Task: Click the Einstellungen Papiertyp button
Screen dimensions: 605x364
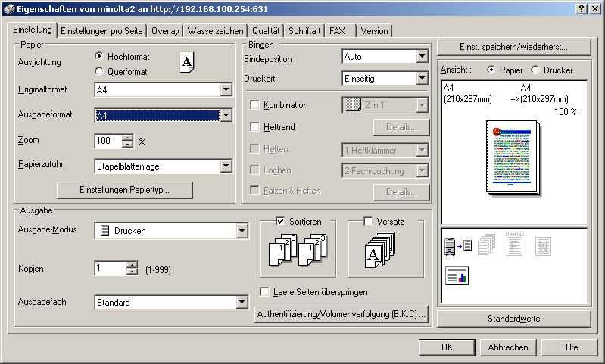Action: [125, 190]
